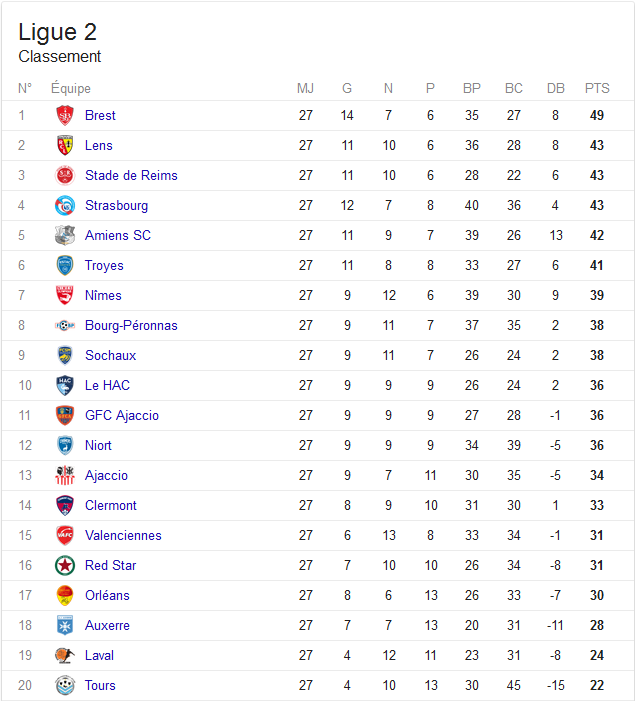Click the PTS column header

(597, 88)
